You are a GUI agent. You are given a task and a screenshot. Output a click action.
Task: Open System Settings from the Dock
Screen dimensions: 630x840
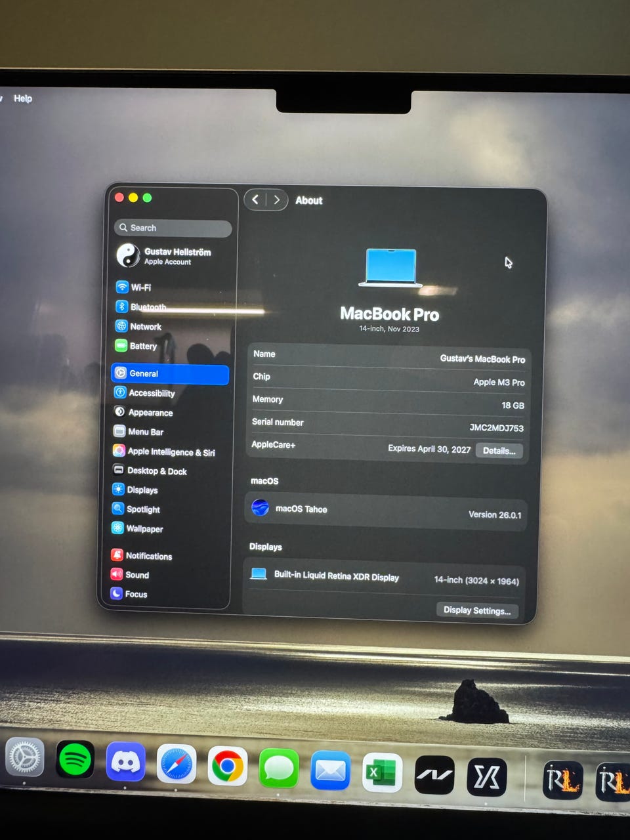[x=24, y=758]
